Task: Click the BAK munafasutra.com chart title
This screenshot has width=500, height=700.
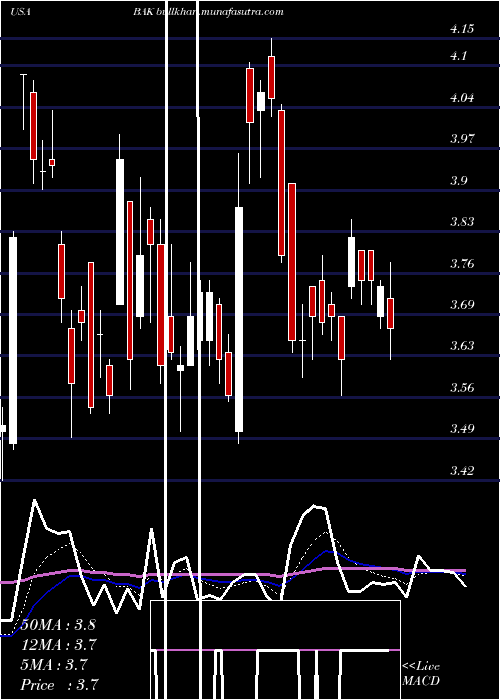Action: click(x=208, y=12)
